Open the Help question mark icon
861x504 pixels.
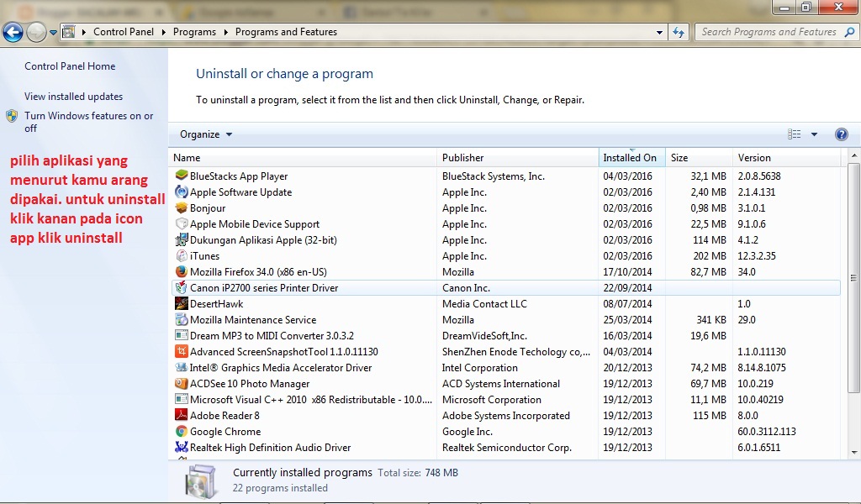pos(841,134)
